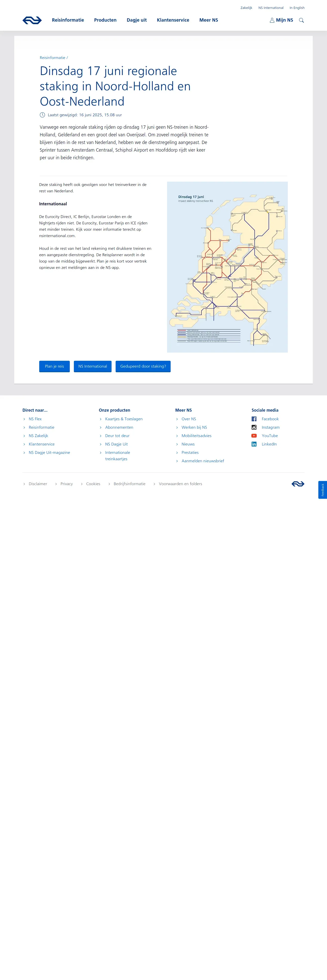Open Voorwaarden en folders link
Image resolution: width=327 pixels, height=980 pixels.
coord(181,484)
